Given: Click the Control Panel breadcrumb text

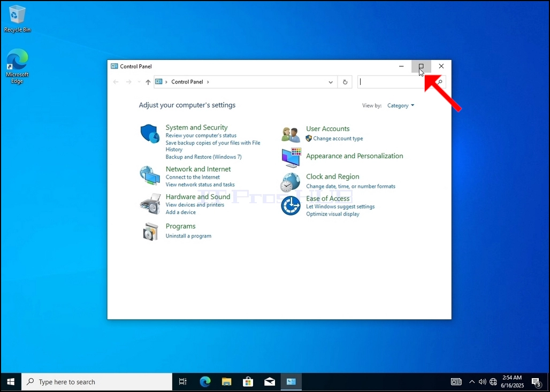Looking at the screenshot, I should point(187,82).
